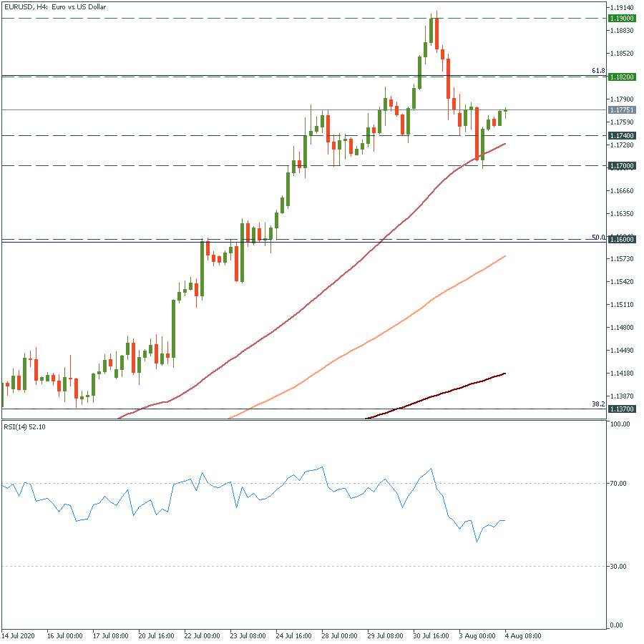Click the RSI(14) 52.10 indicator label
Image resolution: width=644 pixels, height=644 pixels.
click(24, 427)
